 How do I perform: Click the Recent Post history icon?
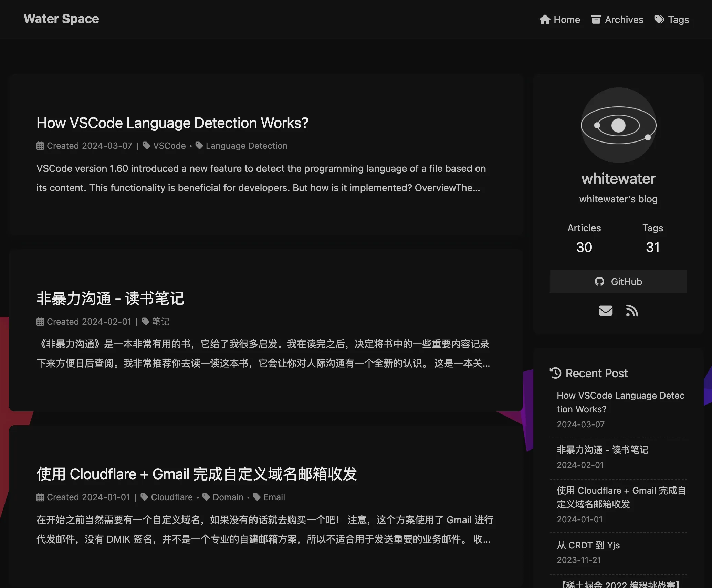556,373
